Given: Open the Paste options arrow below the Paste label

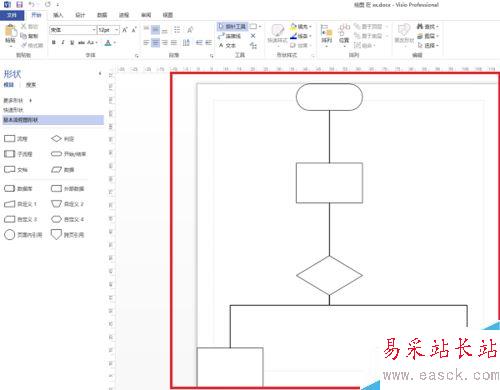Looking at the screenshot, I should point(10,46).
